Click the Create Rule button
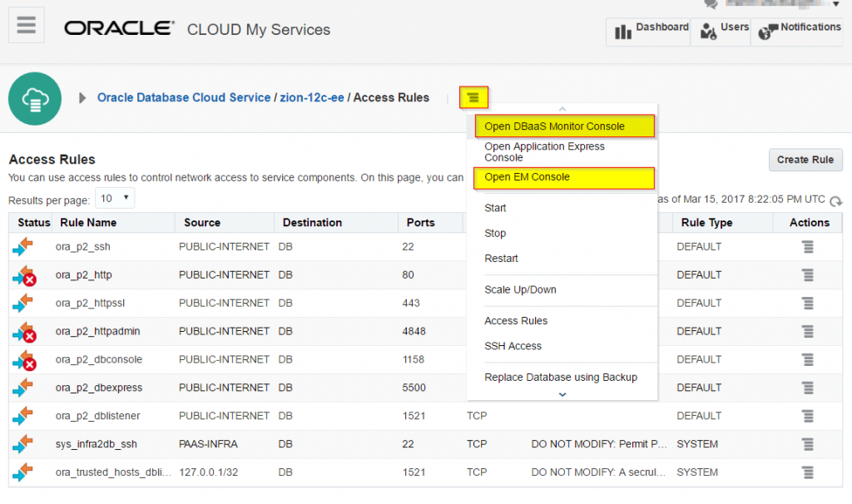The height and width of the screenshot is (504, 852). 805,160
